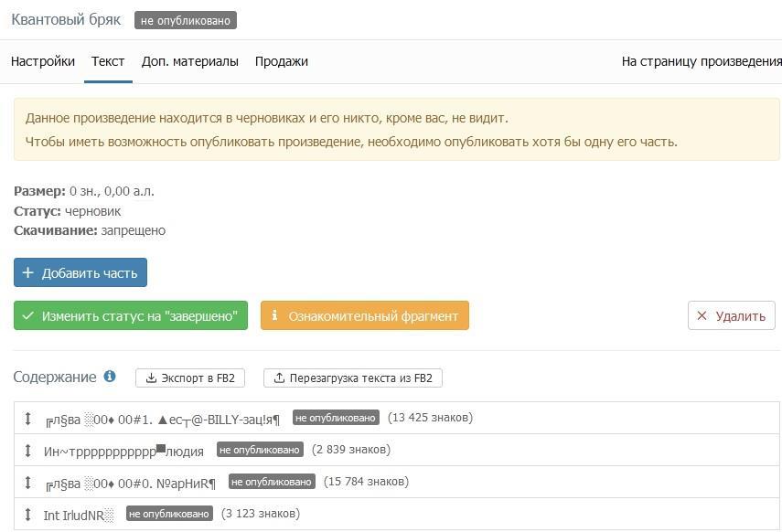Go to На страницу произведения link

tap(701, 61)
